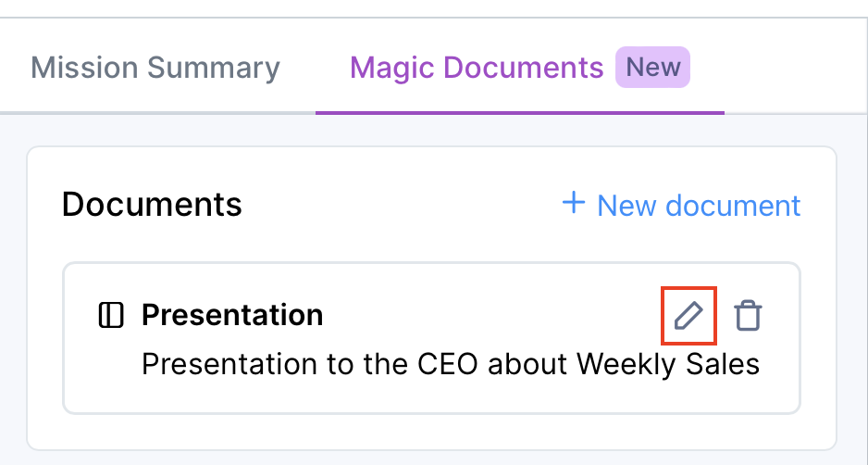Click the purple New badge

pyautogui.click(x=653, y=68)
